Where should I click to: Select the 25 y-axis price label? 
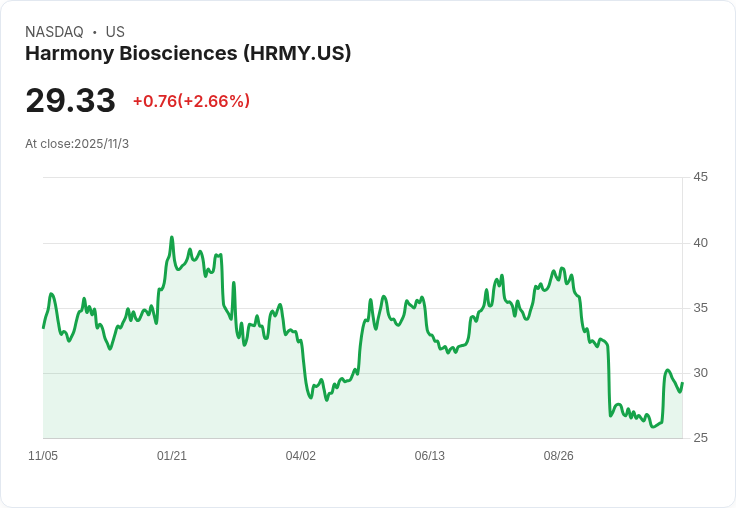tap(700, 438)
